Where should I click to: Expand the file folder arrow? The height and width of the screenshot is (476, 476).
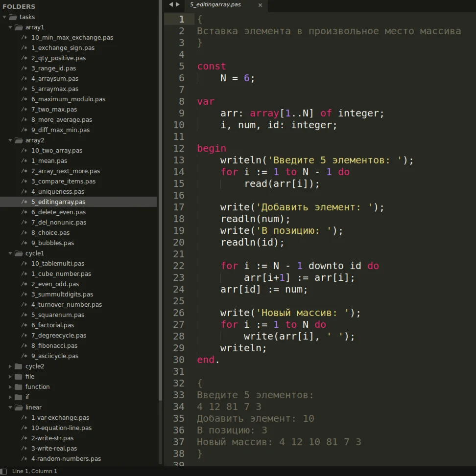coord(10,377)
